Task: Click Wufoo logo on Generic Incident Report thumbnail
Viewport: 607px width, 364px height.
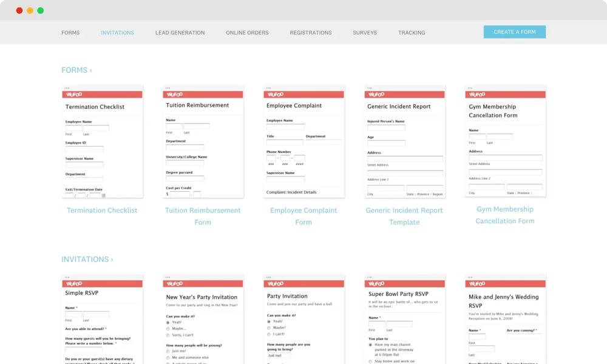Action: click(x=376, y=95)
